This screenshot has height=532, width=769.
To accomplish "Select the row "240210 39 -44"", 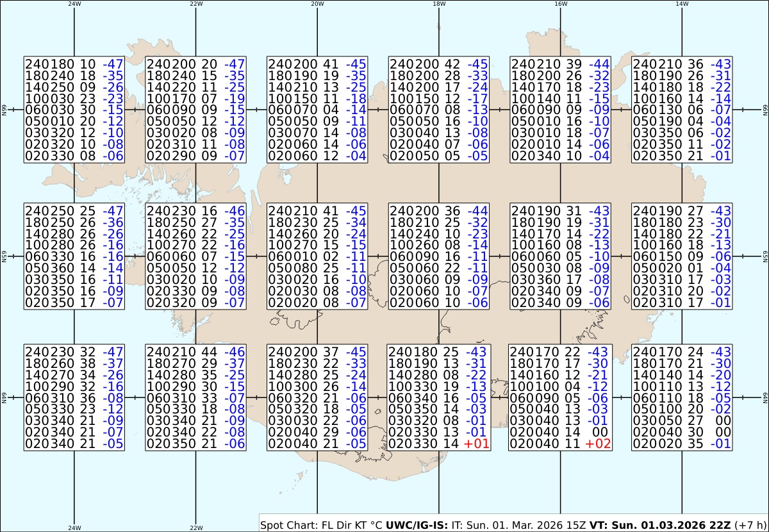I will (x=561, y=63).
